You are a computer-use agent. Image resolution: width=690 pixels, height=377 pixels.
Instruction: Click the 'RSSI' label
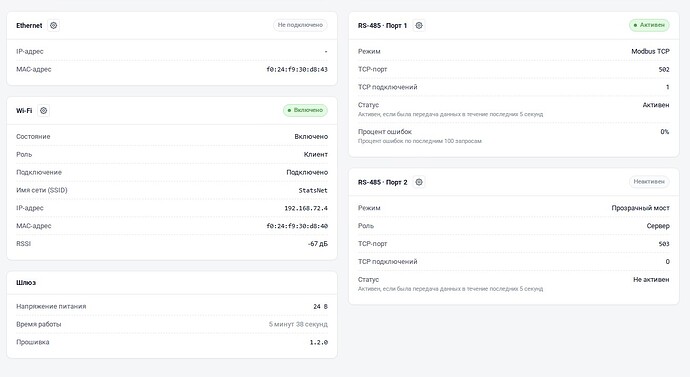23,244
